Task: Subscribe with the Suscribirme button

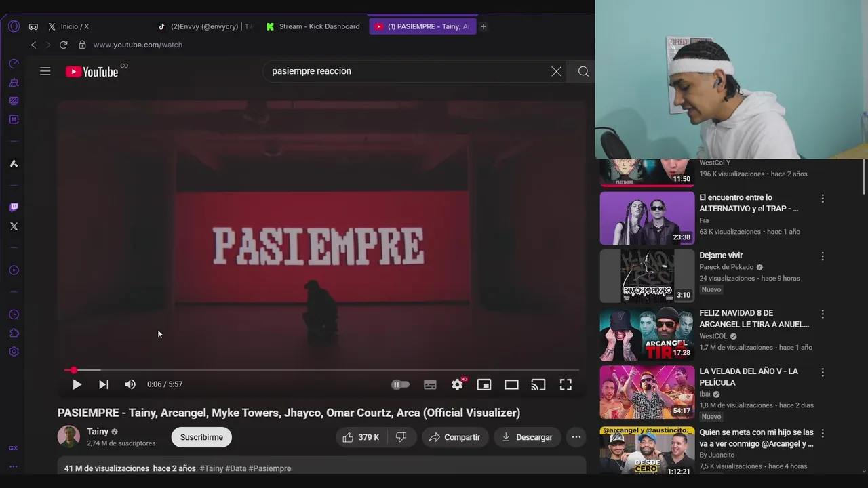Action: (201, 437)
